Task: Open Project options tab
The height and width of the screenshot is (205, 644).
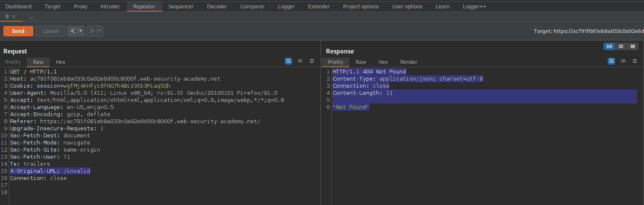Action: click(x=361, y=6)
